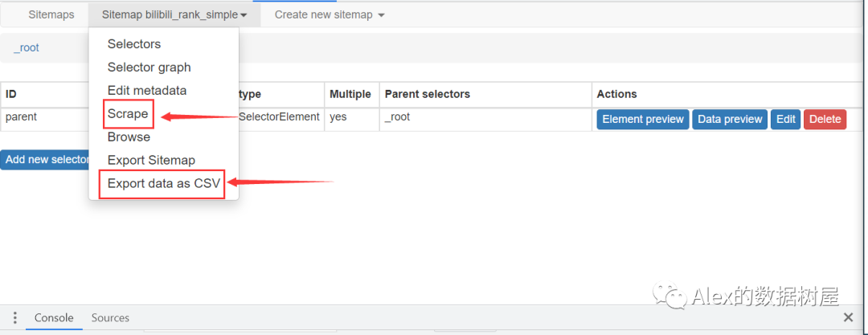Expand Create new sitemap dropdown

click(329, 14)
